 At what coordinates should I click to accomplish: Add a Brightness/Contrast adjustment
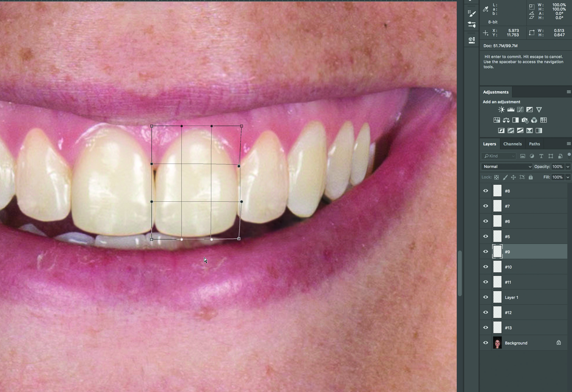(x=501, y=109)
